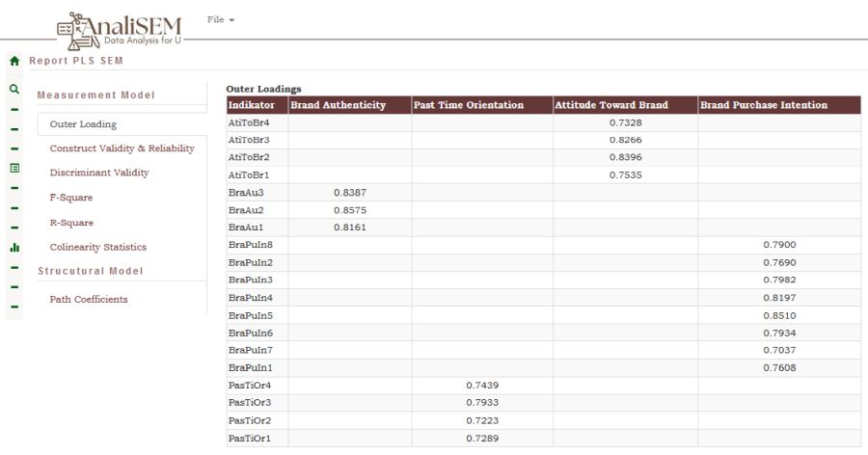Screen dimensions: 868x455
Task: Click the minus icon directly below the magnifier
Action: (14, 109)
